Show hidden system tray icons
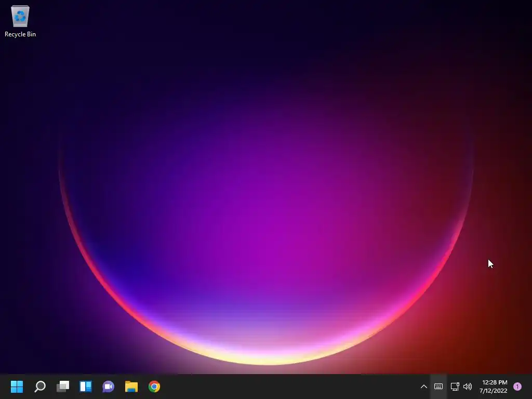 [x=424, y=387]
